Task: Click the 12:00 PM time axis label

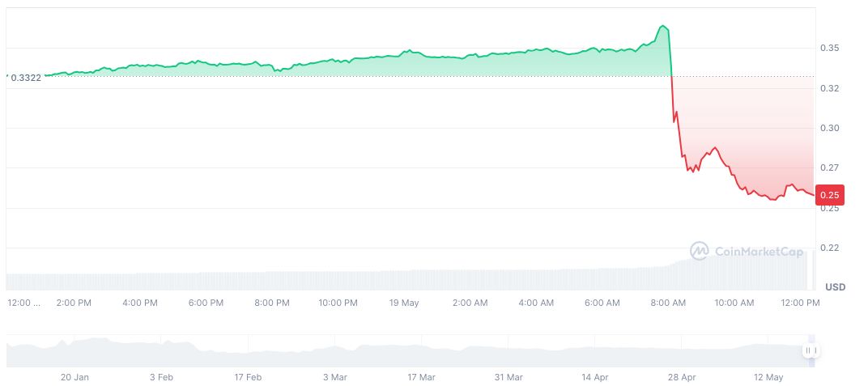Action: pyautogui.click(x=800, y=303)
